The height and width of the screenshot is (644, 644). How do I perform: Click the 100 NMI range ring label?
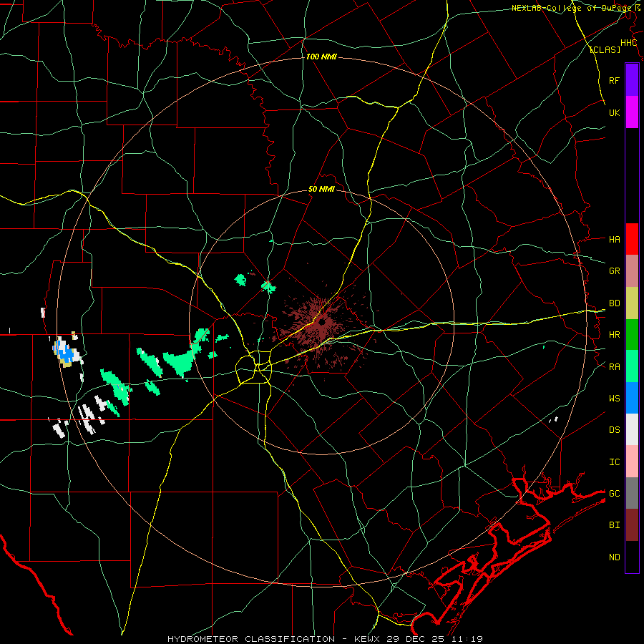click(x=321, y=57)
